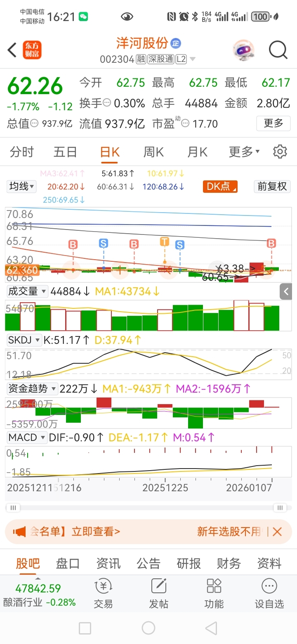Tap the info icon beside 总值
Image resolution: width=297 pixels, height=644 pixels.
[x=35, y=123]
